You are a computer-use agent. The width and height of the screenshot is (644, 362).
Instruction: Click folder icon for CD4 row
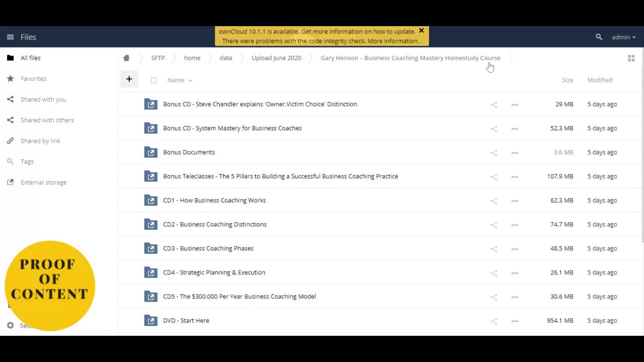coord(150,272)
